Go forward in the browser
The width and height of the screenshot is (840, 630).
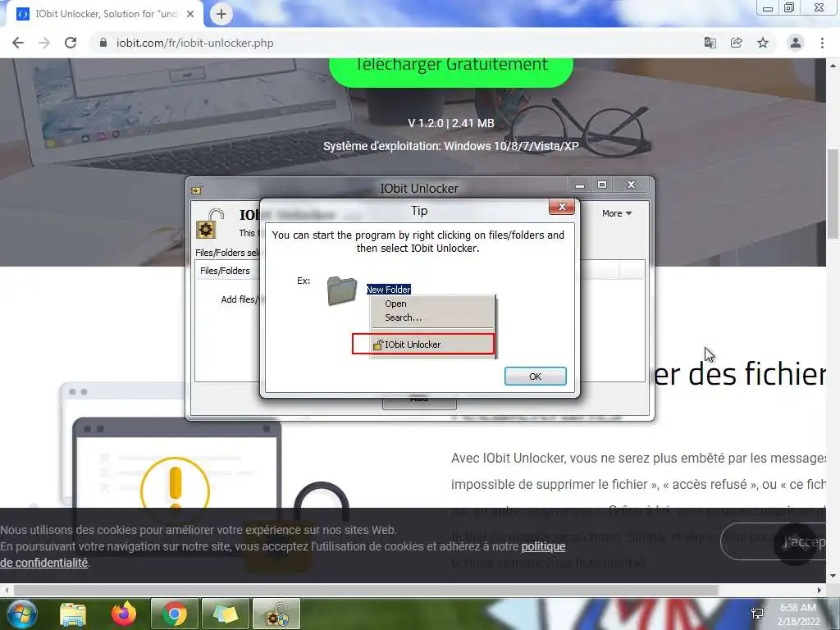click(44, 43)
